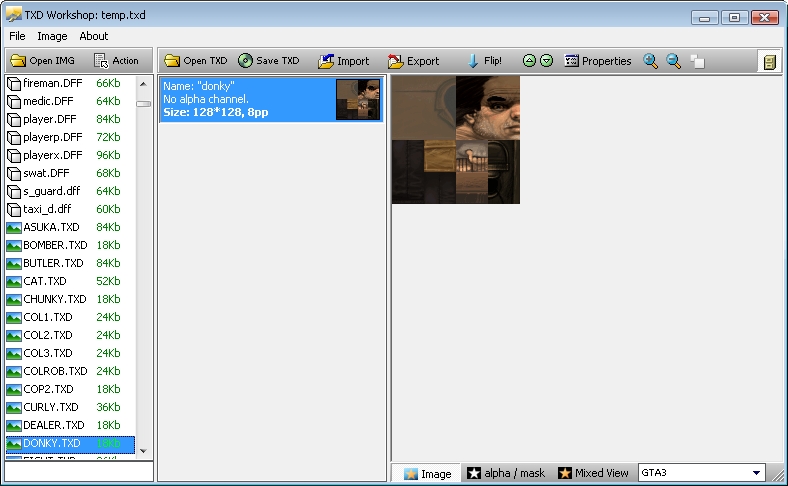Select player.DFF in file list
The image size is (788, 486).
click(x=70, y=120)
